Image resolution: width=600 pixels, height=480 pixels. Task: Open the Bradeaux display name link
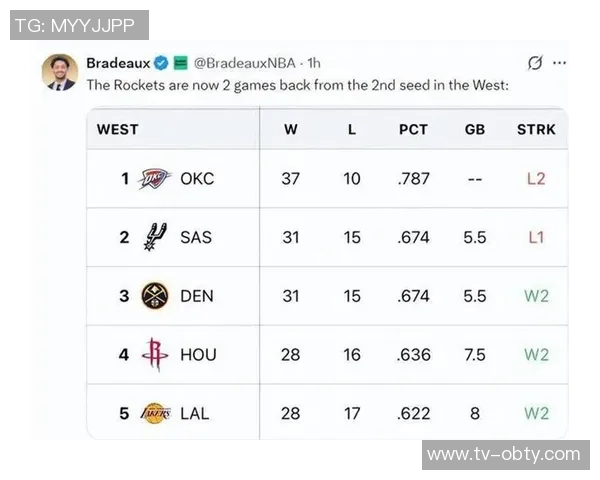(x=118, y=63)
